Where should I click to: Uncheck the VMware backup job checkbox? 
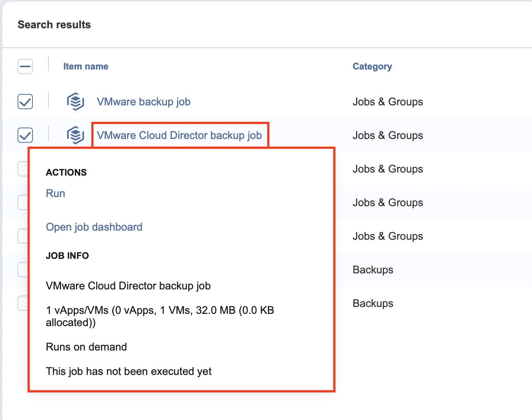coord(25,102)
